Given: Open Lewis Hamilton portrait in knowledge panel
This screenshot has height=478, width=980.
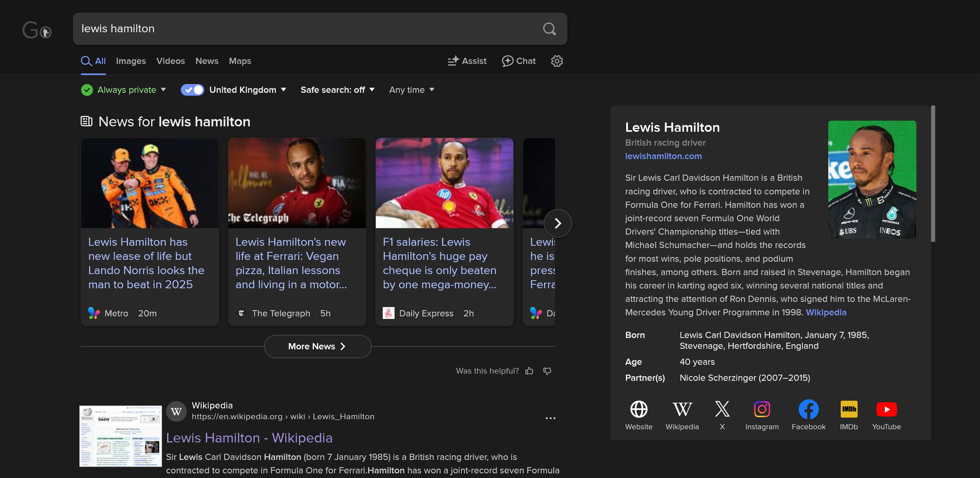Looking at the screenshot, I should click(872, 179).
